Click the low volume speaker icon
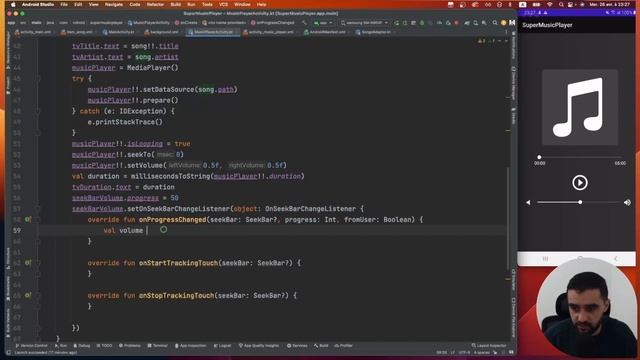This screenshot has width=640, height=360. point(528,202)
